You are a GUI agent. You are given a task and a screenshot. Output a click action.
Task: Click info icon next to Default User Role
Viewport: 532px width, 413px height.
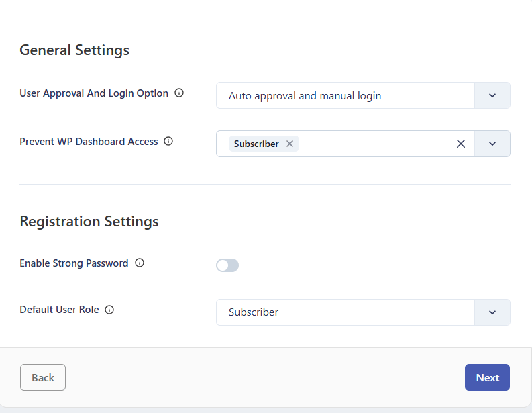coord(109,310)
